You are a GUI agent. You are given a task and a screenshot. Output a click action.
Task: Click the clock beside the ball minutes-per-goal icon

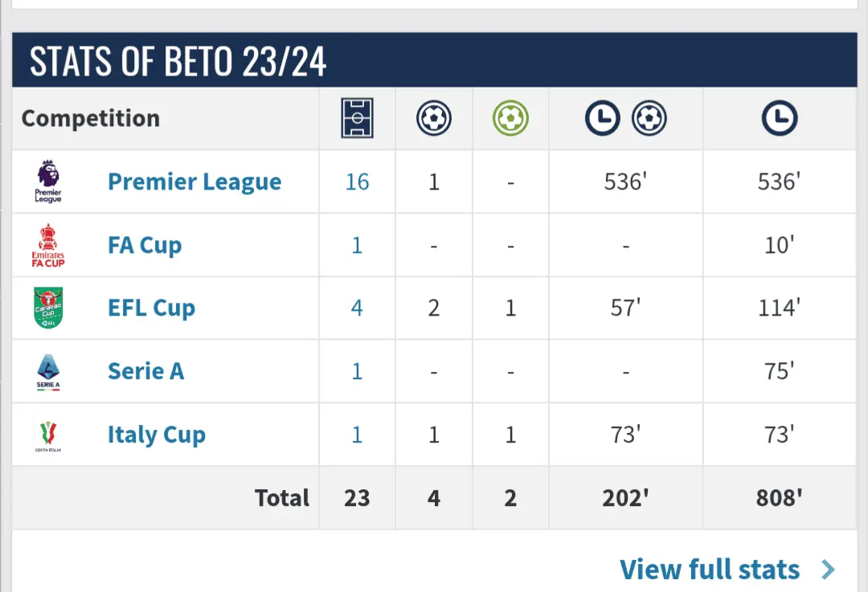coord(602,119)
